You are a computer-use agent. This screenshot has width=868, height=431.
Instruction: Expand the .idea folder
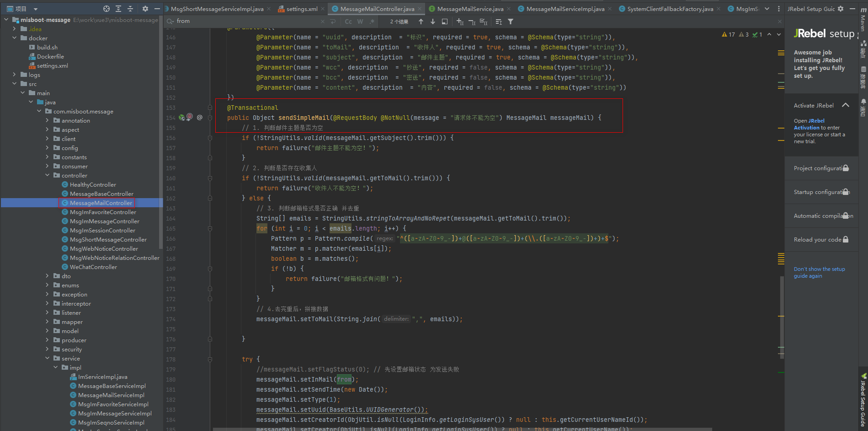14,29
